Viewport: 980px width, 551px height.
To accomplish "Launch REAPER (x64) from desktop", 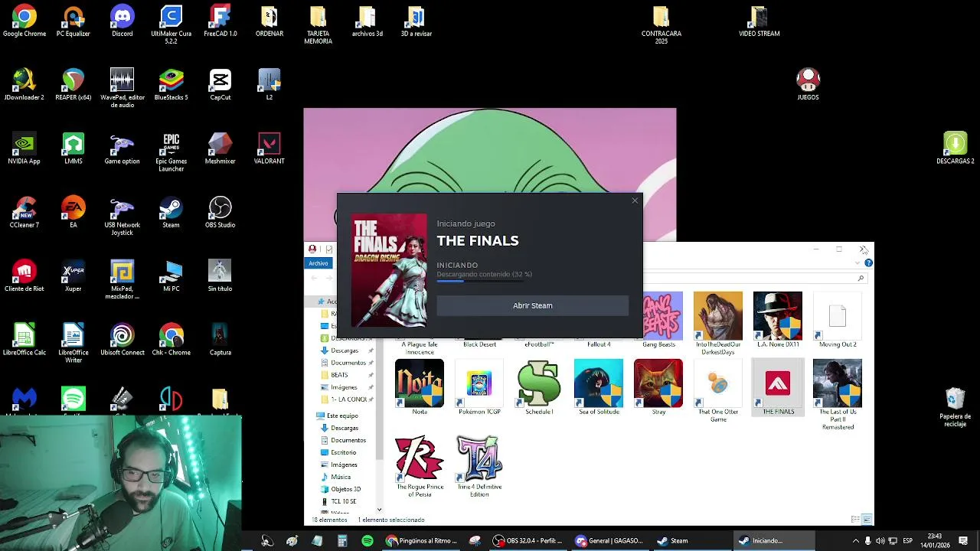I will 73,85.
